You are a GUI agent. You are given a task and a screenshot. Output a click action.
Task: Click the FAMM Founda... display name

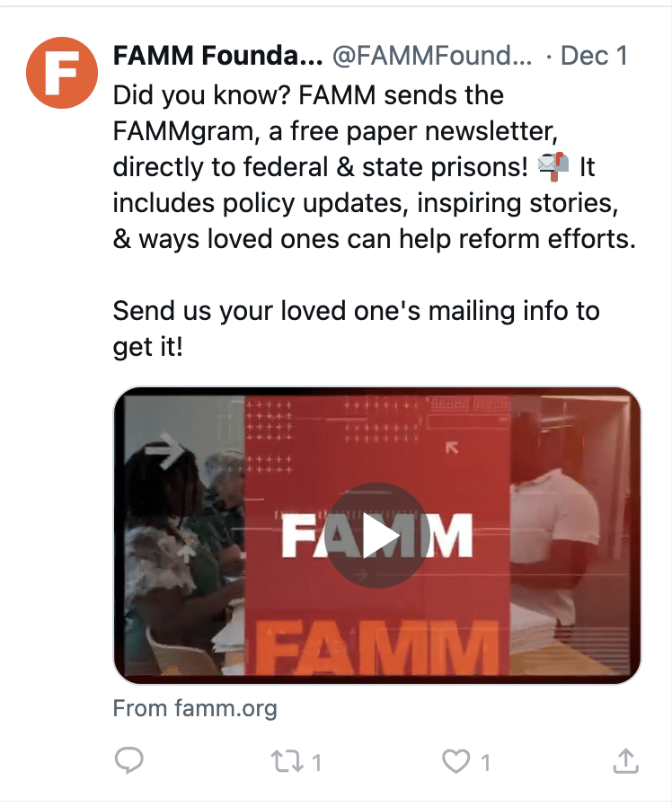[x=217, y=57]
